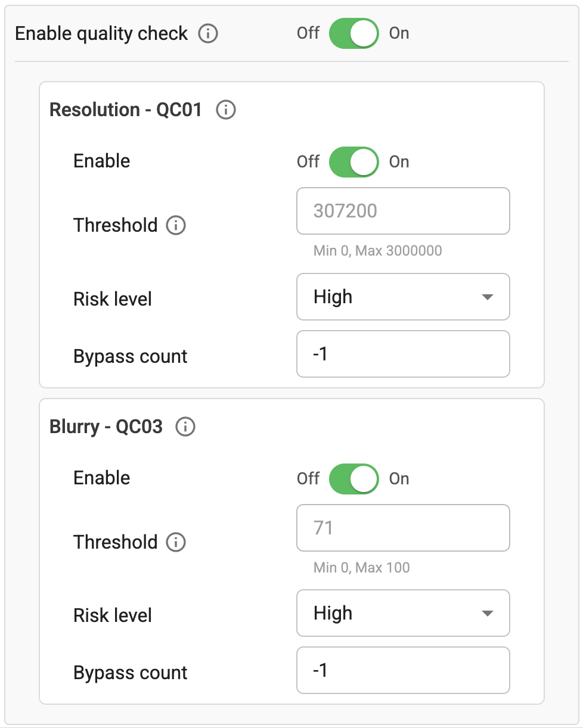
Task: Click dropdown arrow in Blurry Risk level
Action: pos(487,614)
